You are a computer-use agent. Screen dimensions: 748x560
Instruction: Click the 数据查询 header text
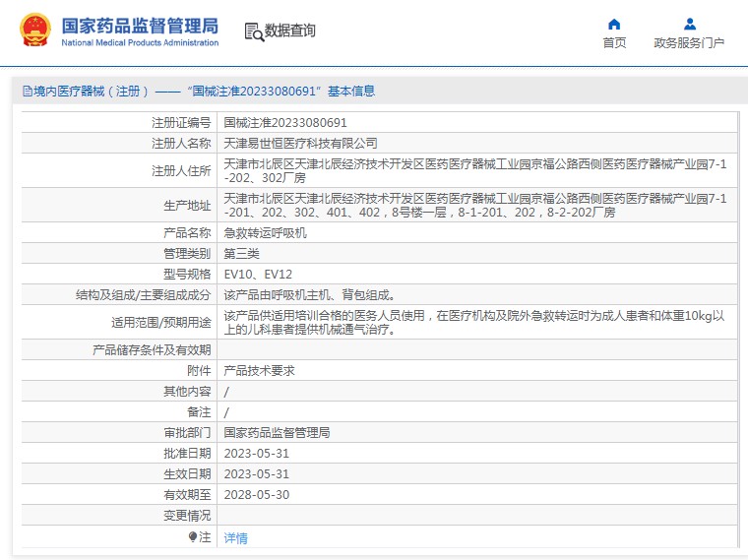click(x=290, y=31)
